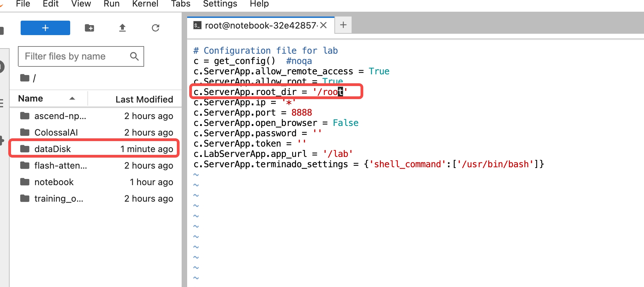Viewport: 644px width, 287px height.
Task: Click the root folder breadcrumb icon
Action: click(25, 78)
